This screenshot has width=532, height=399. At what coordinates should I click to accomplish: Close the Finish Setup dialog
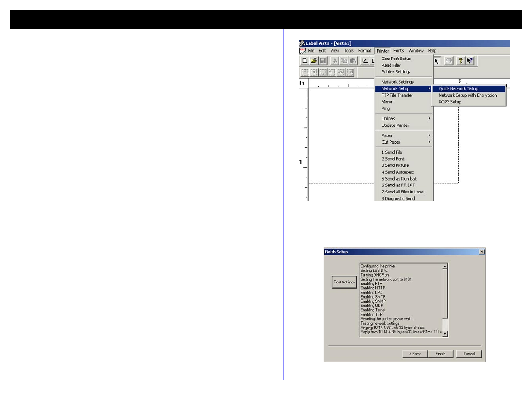(x=482, y=252)
